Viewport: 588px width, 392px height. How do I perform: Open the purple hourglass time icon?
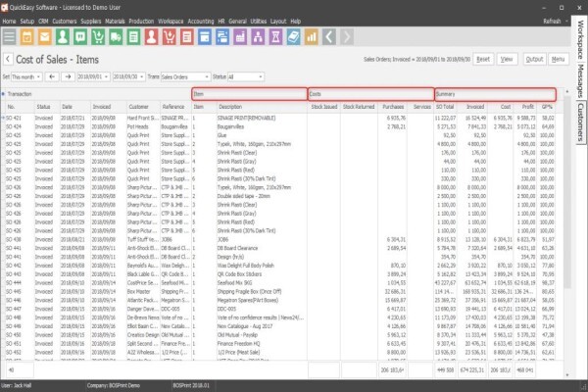tap(275, 37)
